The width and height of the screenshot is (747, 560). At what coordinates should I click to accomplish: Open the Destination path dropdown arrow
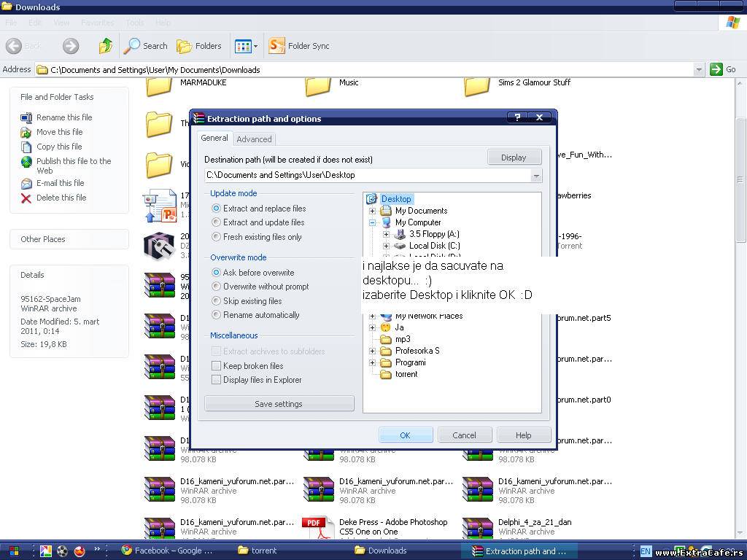536,176
